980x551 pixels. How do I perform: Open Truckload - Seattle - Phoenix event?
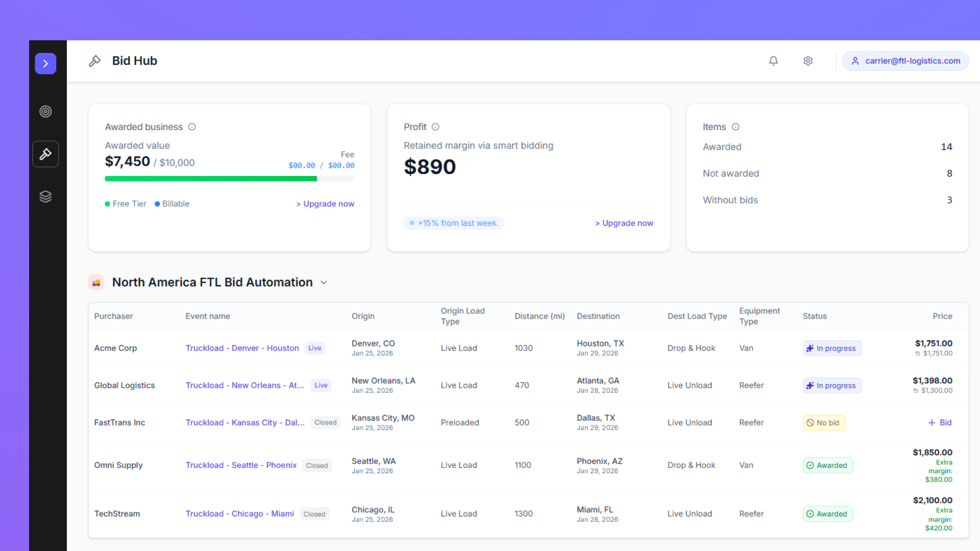[241, 465]
